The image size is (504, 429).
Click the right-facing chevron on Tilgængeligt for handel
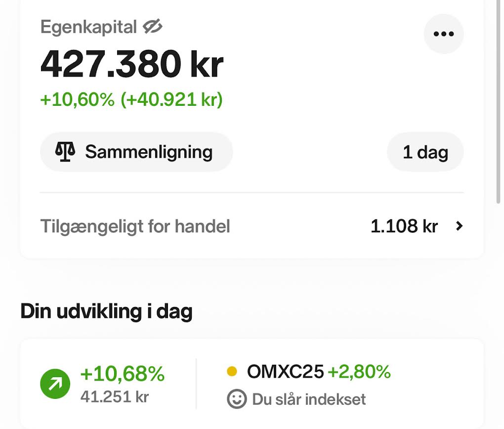[x=460, y=226]
